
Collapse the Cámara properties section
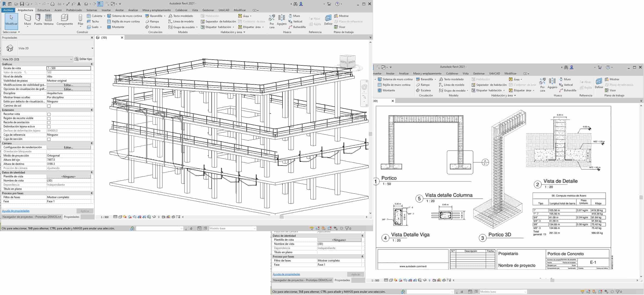[92, 143]
